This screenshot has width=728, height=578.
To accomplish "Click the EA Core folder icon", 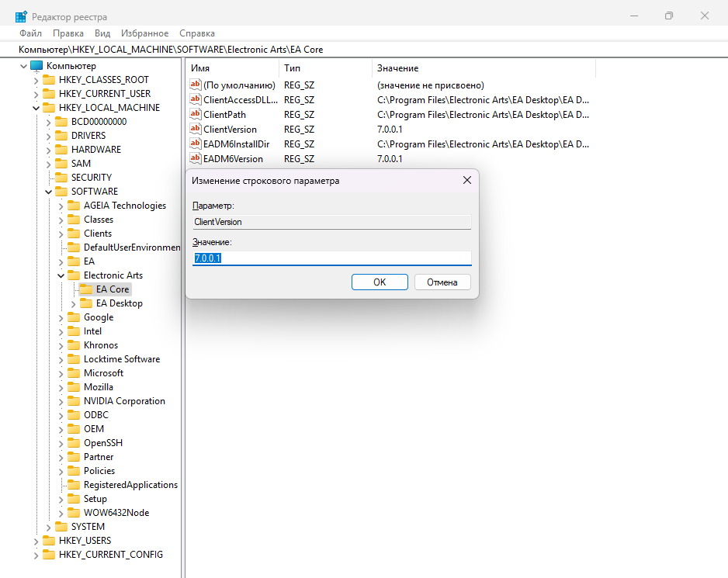I will (x=86, y=289).
